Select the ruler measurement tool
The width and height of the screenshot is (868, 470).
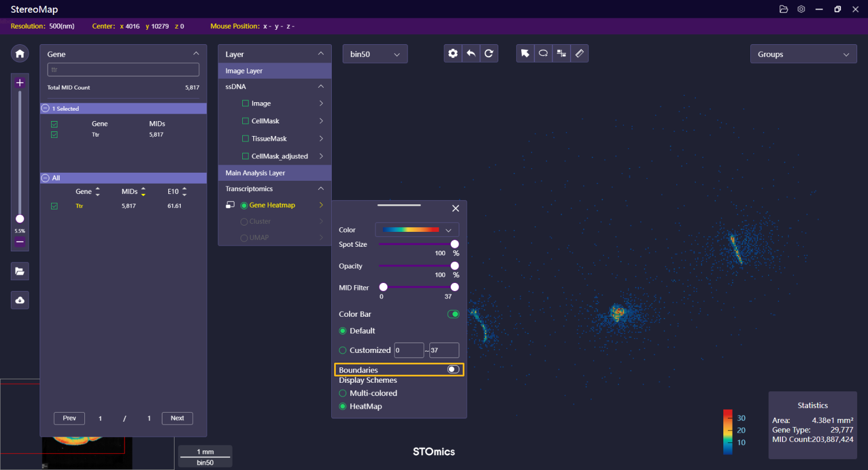click(x=579, y=53)
